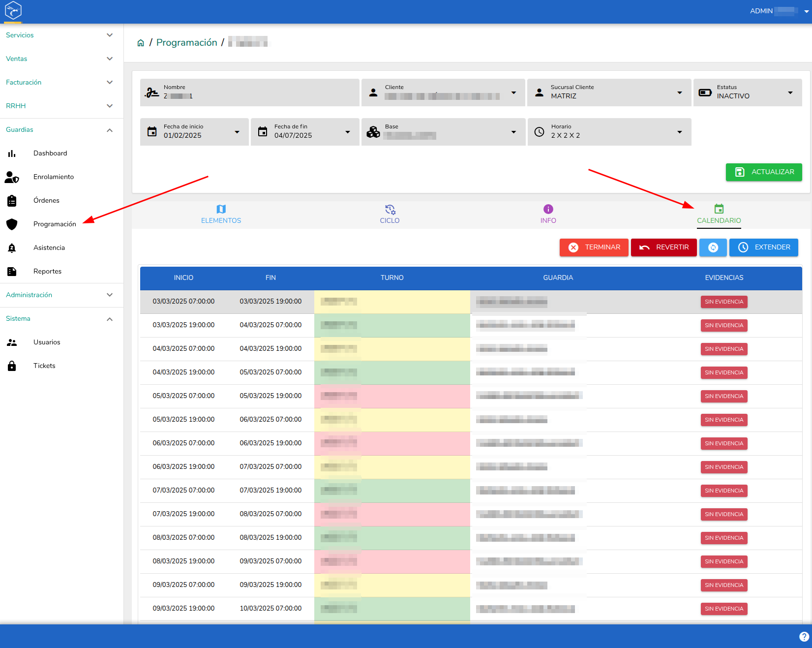Click the green ACTUALIZAR button
812x648 pixels.
click(x=764, y=172)
